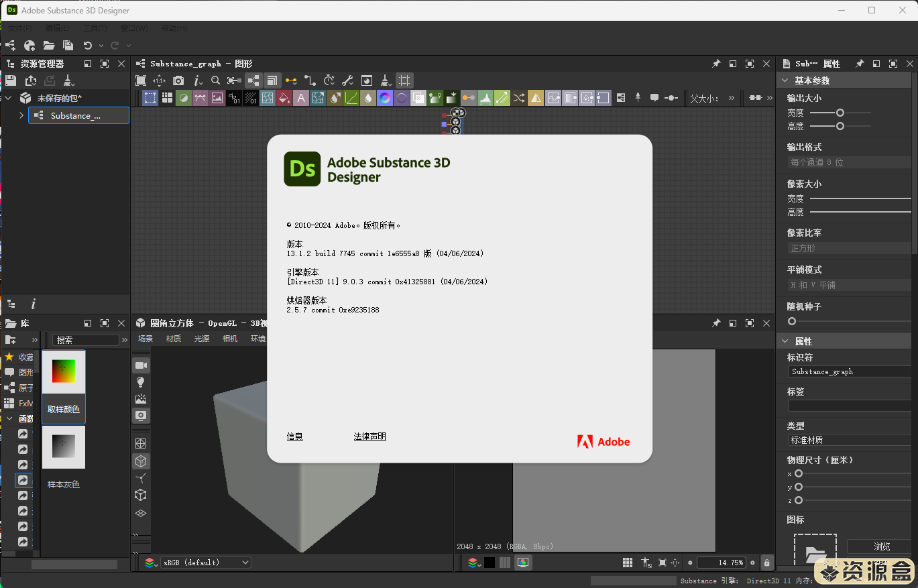Open the undo history dropdown arrow

pyautogui.click(x=101, y=46)
